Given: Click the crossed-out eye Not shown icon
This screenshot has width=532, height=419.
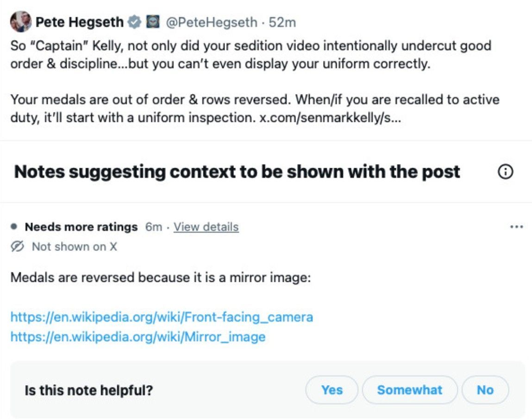Looking at the screenshot, I should (x=17, y=247).
